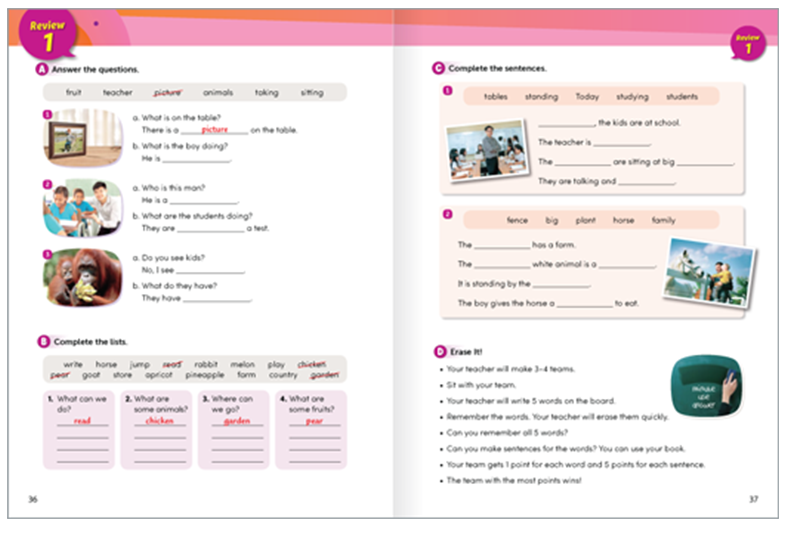Click the orangutans photo
This screenshot has height=533, width=786.
coord(83,277)
